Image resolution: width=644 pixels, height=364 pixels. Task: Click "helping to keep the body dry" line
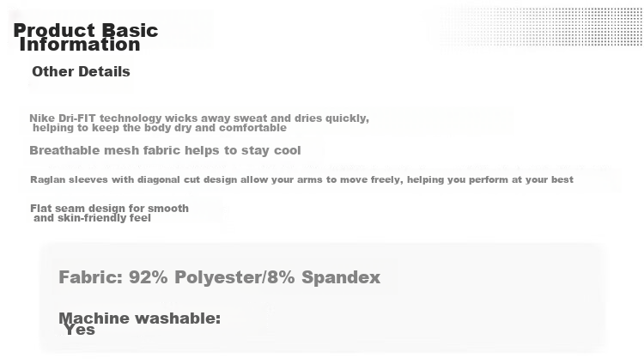pos(159,128)
